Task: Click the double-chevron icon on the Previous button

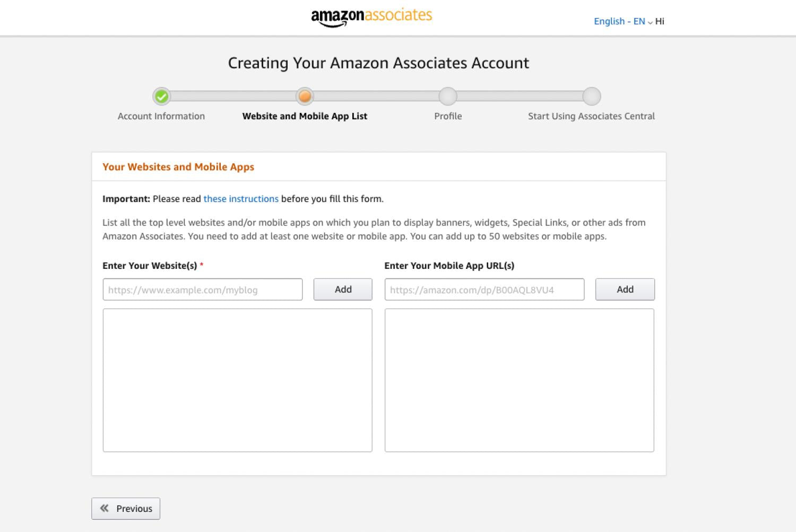Action: tap(105, 508)
